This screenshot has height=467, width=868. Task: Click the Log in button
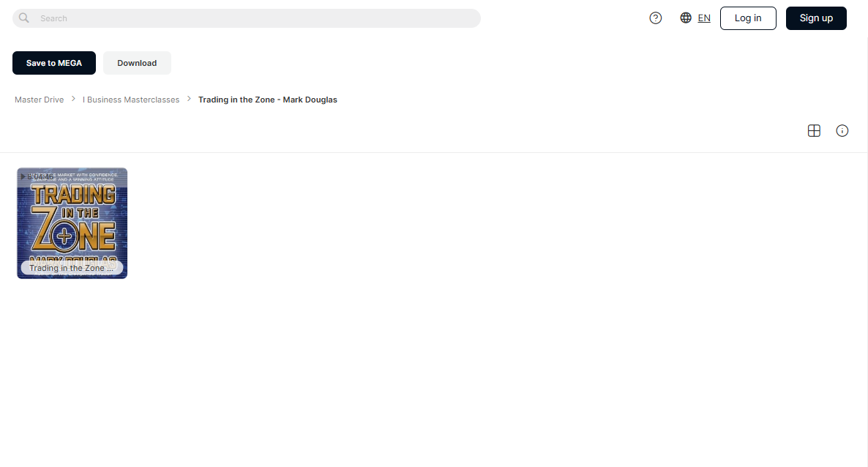click(x=748, y=18)
